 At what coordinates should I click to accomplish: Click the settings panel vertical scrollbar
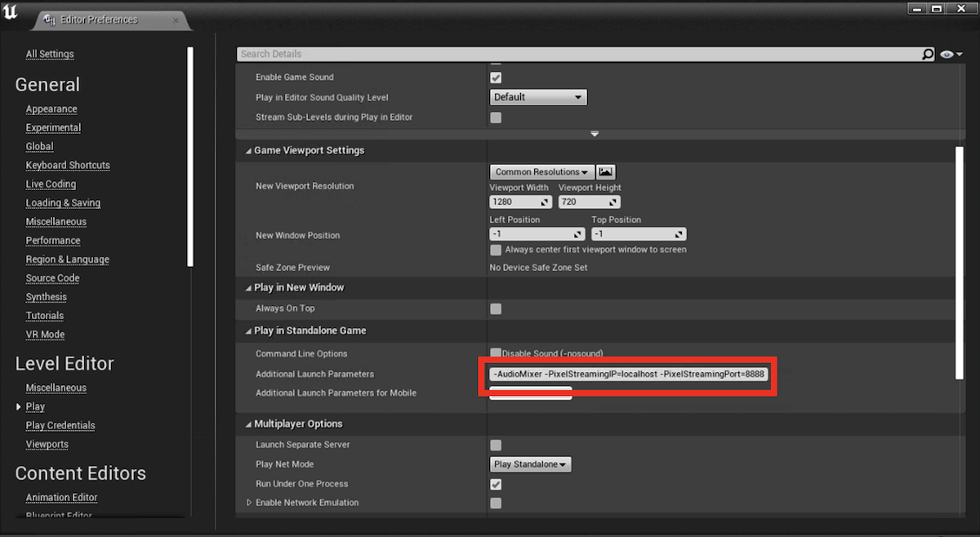click(x=960, y=262)
